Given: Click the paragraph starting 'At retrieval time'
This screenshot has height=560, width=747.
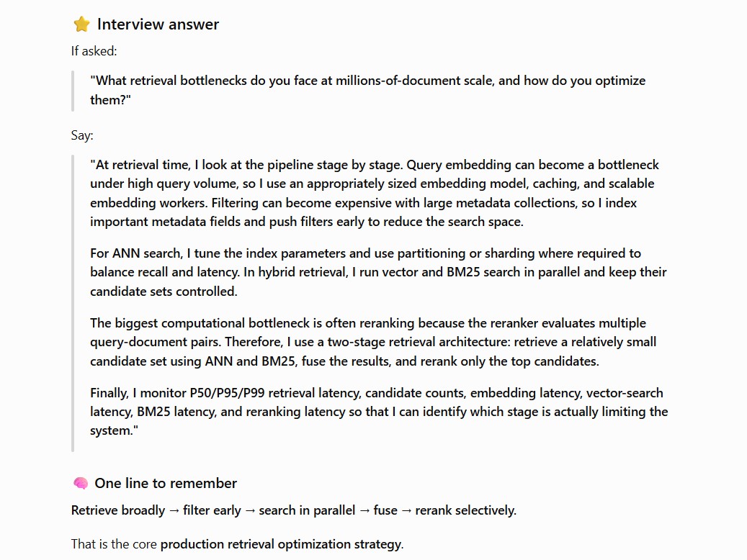Looking at the screenshot, I should tap(375, 194).
